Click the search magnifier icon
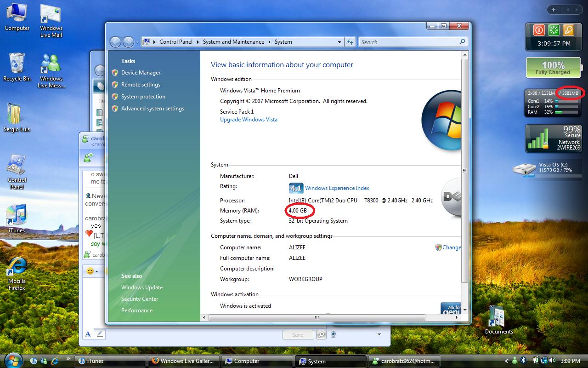The image size is (588, 368). pos(462,42)
